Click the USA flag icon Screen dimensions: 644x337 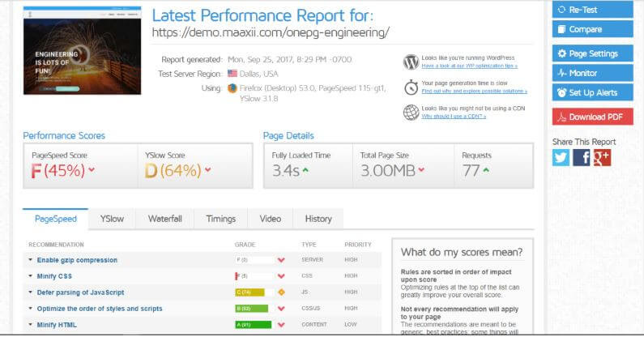pos(232,74)
